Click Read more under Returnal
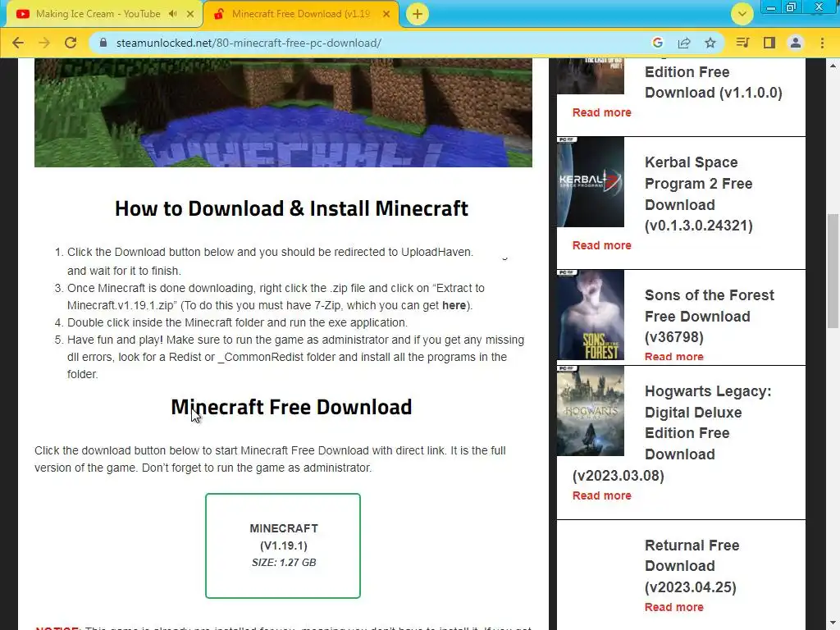 click(674, 607)
